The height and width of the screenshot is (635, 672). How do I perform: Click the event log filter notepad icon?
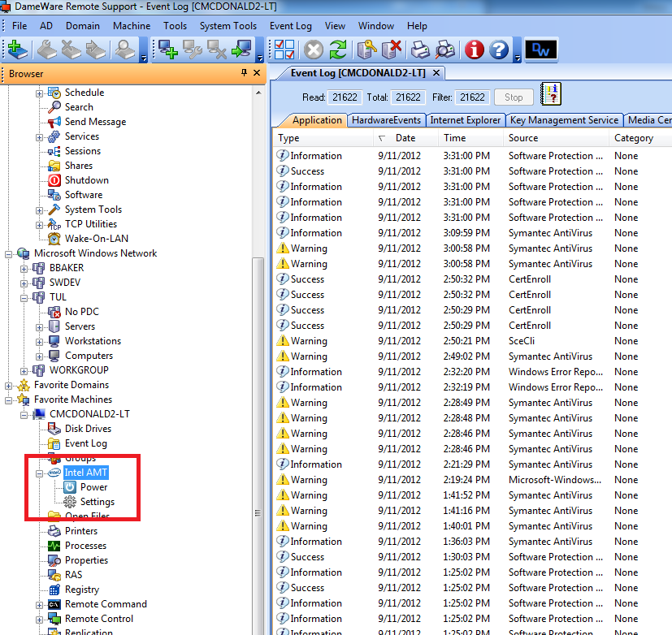click(x=551, y=93)
